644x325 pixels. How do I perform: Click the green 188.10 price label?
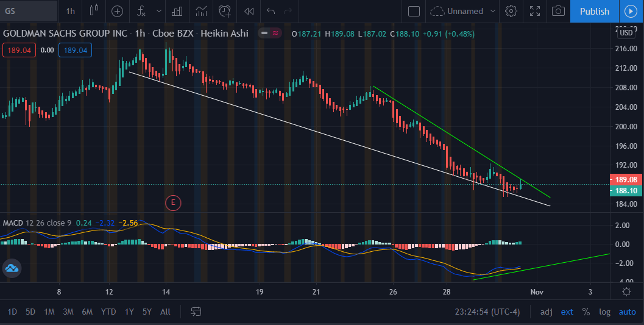click(626, 191)
